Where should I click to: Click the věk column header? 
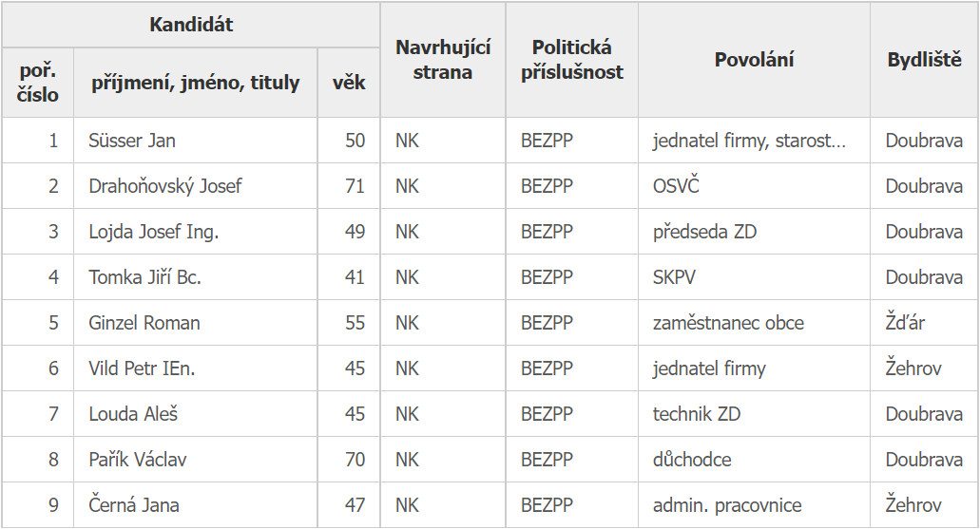pyautogui.click(x=349, y=83)
